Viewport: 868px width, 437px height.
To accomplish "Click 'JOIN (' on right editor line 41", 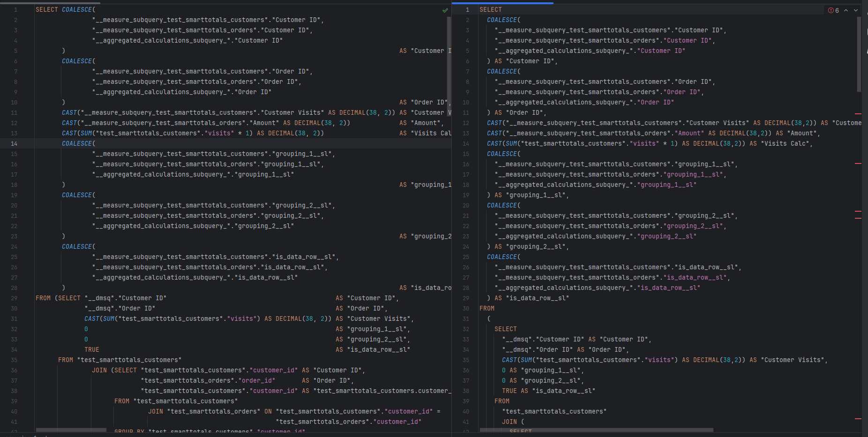I will click(513, 422).
